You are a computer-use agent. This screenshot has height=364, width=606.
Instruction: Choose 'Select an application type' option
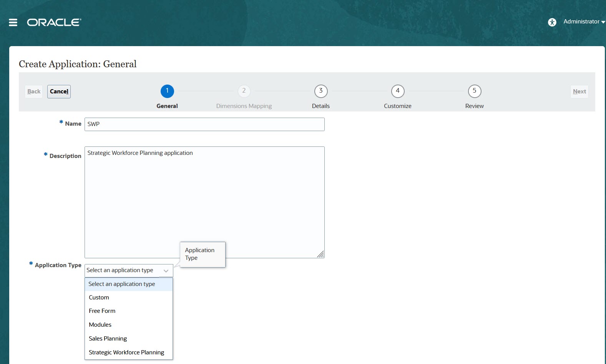point(129,284)
